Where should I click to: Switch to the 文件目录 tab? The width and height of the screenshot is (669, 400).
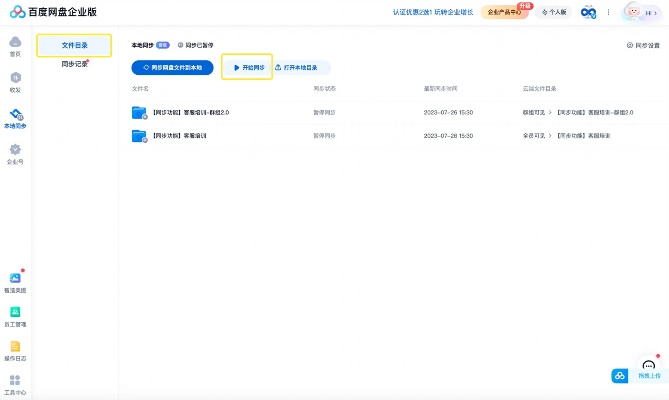tap(75, 45)
